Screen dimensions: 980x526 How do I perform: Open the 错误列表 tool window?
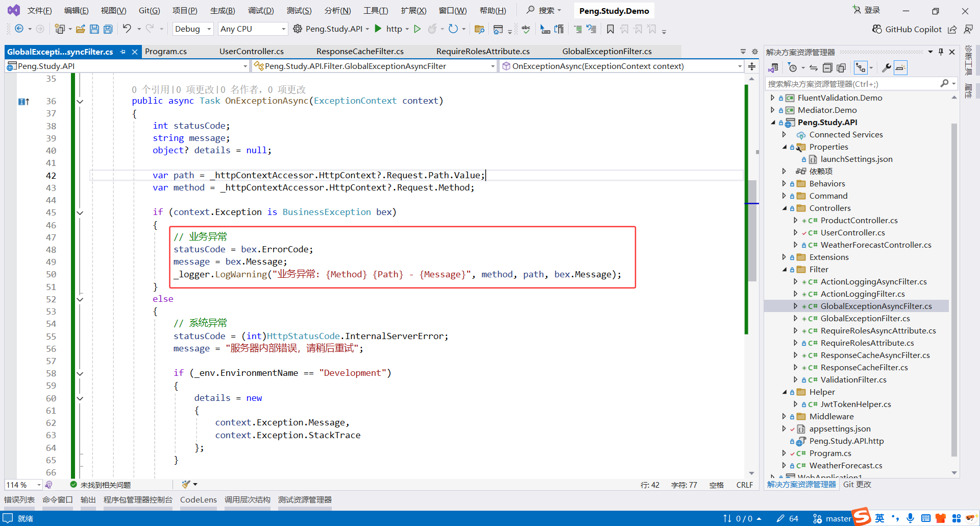(x=19, y=500)
